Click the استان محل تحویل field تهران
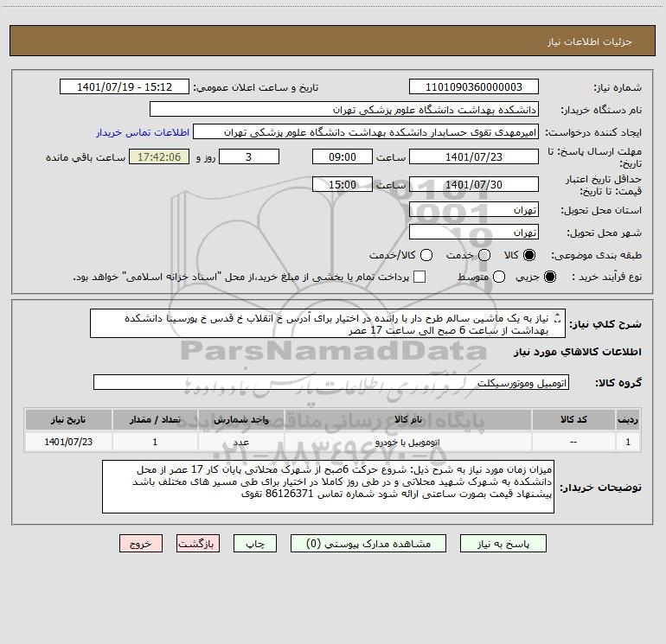Screen dimensions: 666x644 click(474, 210)
